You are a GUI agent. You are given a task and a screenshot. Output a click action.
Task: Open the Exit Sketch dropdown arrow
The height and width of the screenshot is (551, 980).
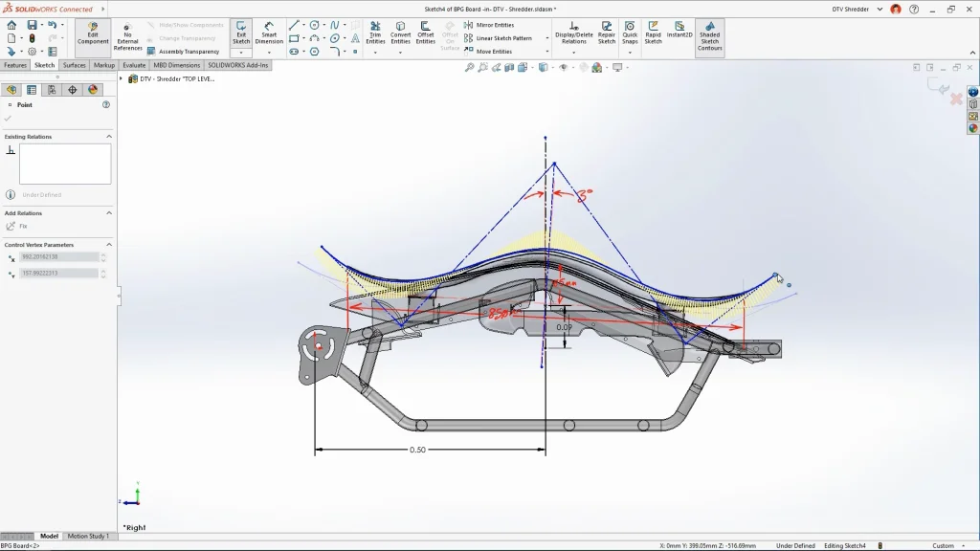pos(241,53)
